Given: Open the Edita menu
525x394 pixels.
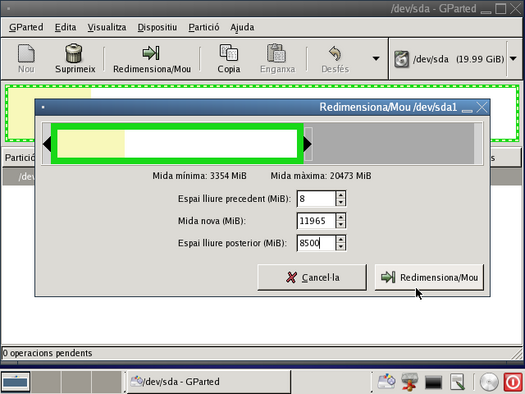Looking at the screenshot, I should coord(65,27).
